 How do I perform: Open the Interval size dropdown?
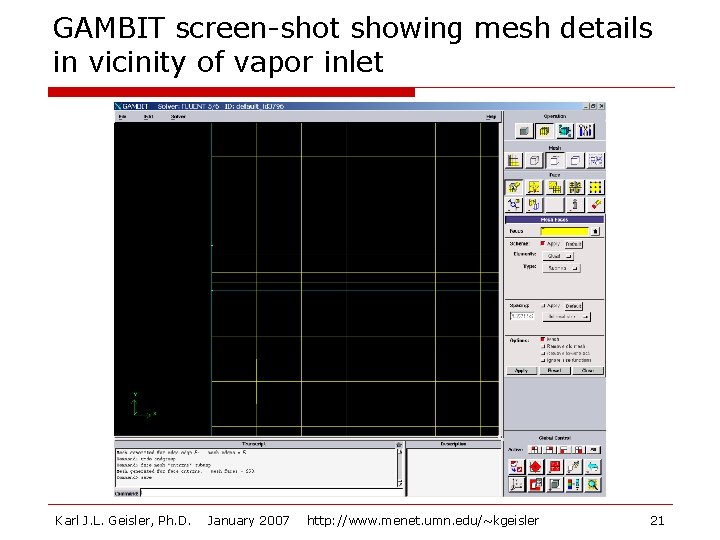(566, 317)
